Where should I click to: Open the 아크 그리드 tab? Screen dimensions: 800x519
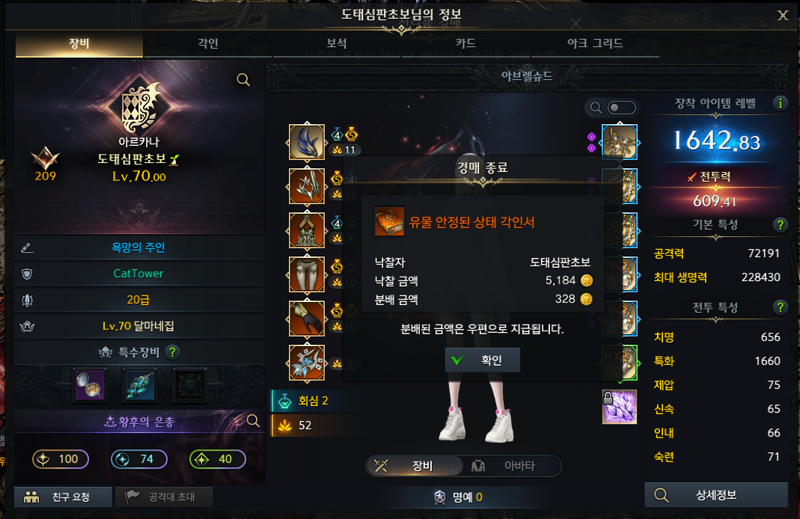pyautogui.click(x=595, y=44)
